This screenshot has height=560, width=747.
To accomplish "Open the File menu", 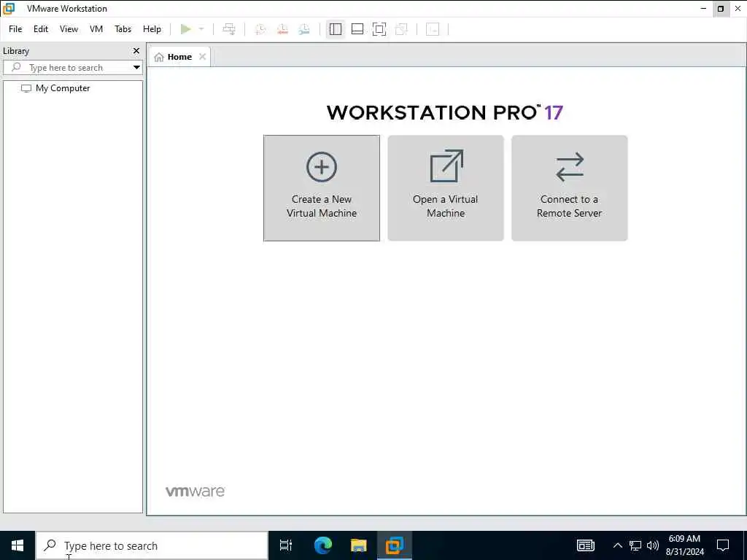I will click(15, 29).
